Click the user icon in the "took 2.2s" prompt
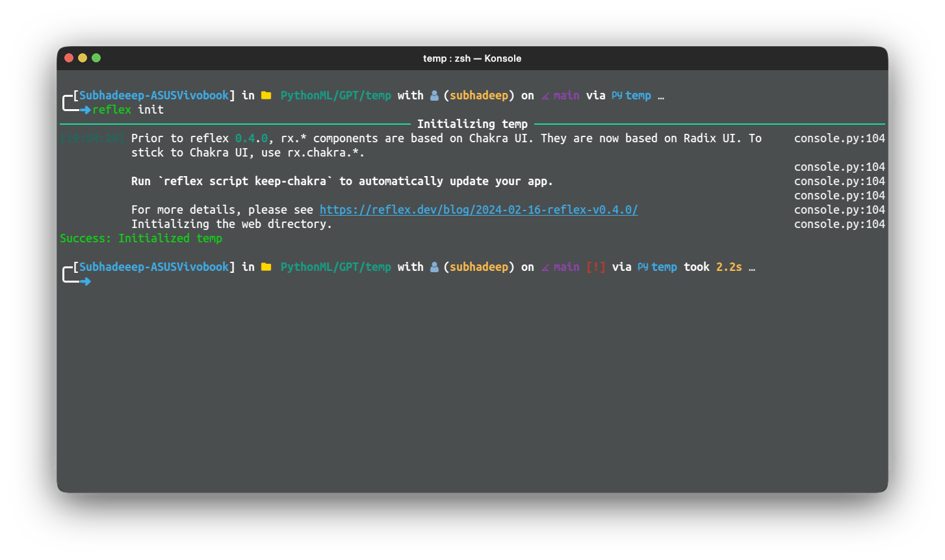This screenshot has height=560, width=945. pyautogui.click(x=434, y=267)
